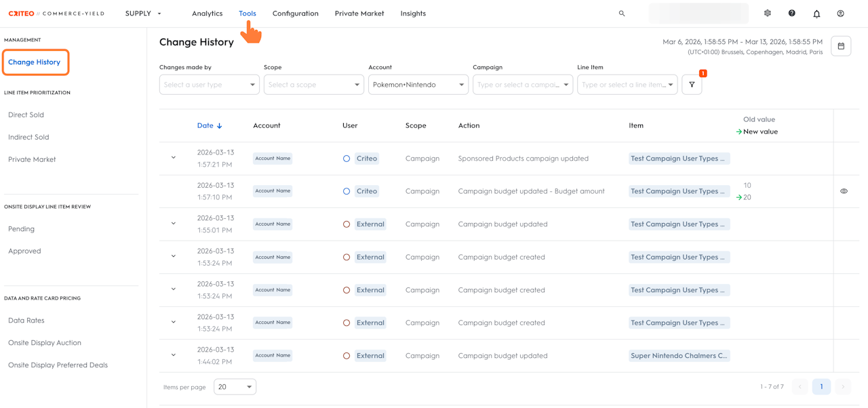
Task: Open the user profile icon
Action: (x=841, y=14)
